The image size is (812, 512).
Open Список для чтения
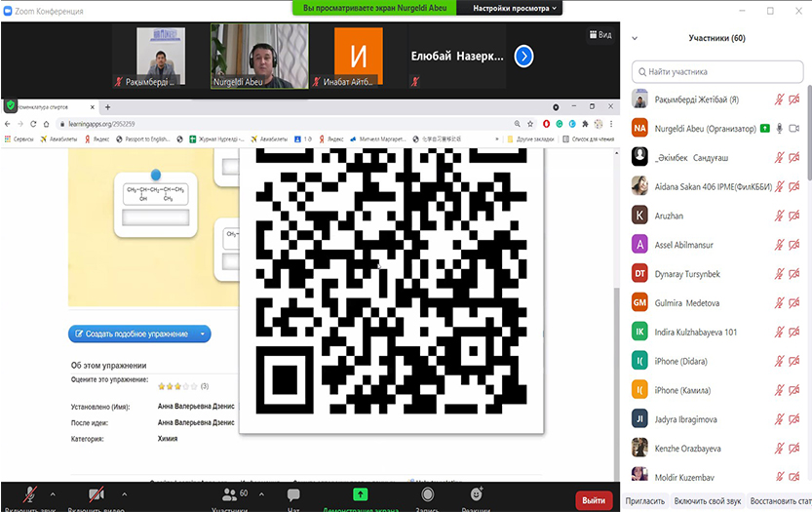click(x=589, y=138)
